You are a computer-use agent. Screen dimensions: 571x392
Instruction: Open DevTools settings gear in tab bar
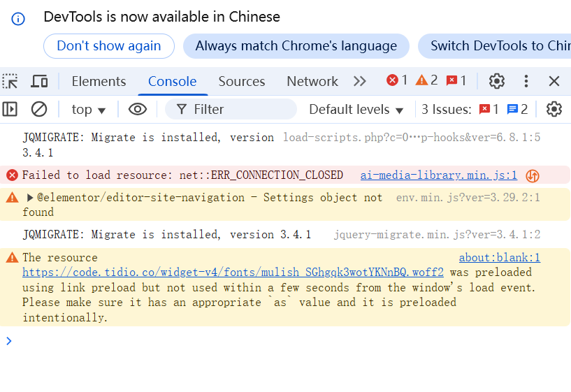tap(497, 81)
